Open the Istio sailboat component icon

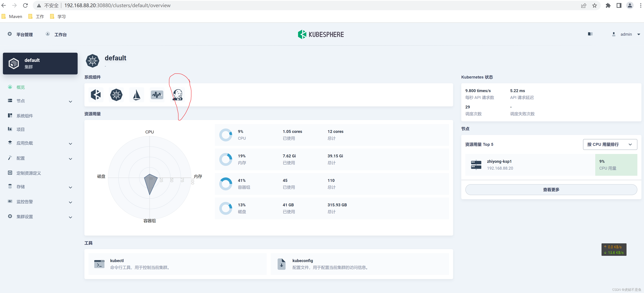[137, 95]
